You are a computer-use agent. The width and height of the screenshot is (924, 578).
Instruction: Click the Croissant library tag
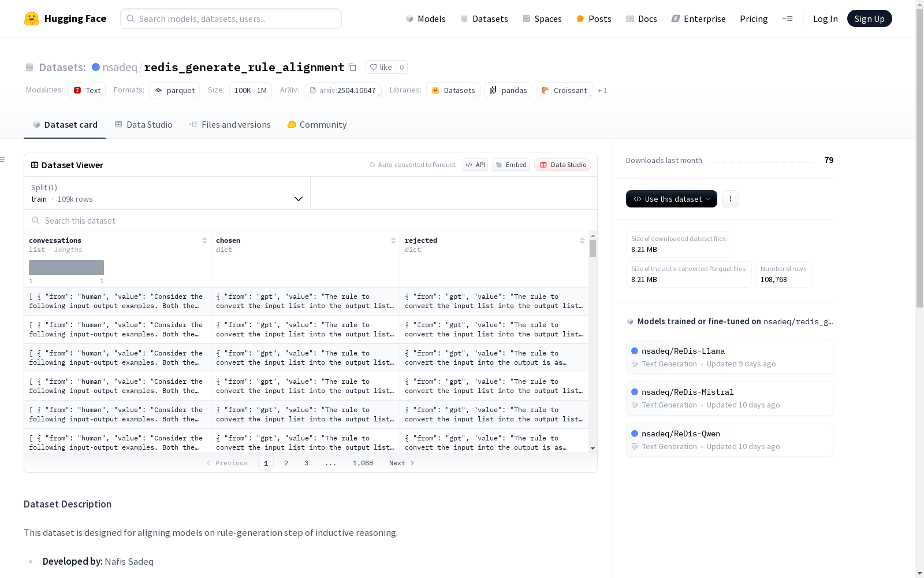pos(564,90)
